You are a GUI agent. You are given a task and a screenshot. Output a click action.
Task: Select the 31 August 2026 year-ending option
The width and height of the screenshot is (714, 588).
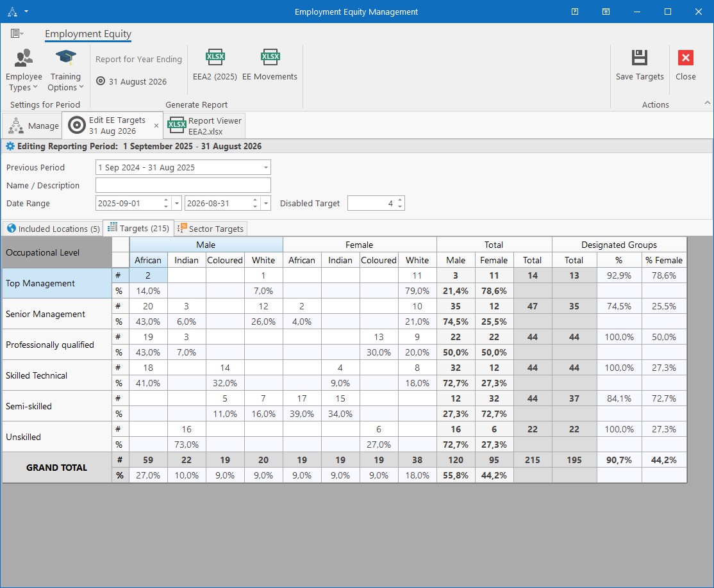131,81
